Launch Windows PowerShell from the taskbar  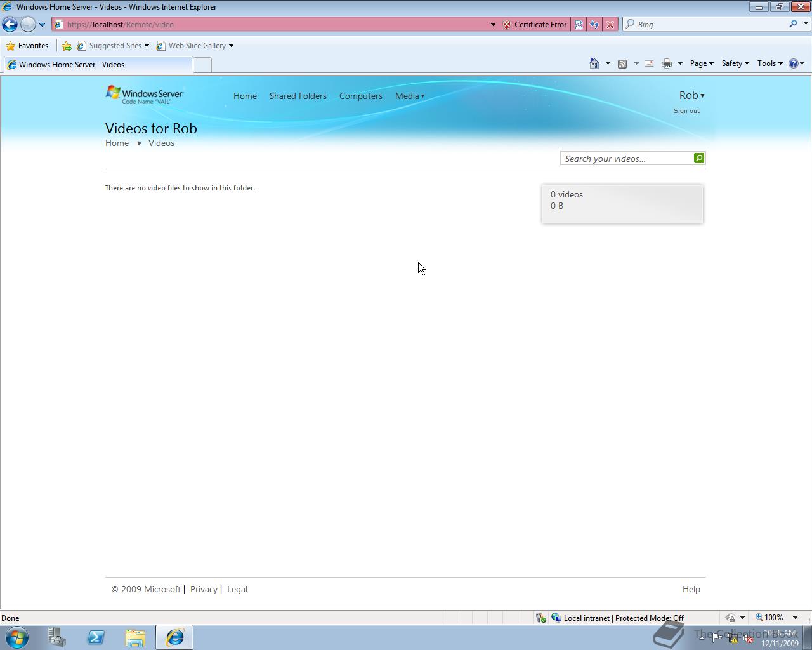point(96,637)
